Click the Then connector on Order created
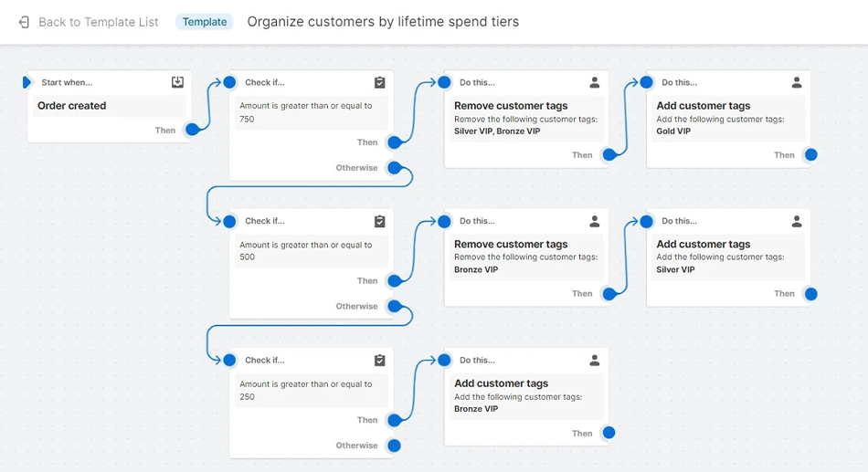Viewport: 868px width, 472px height. point(192,130)
